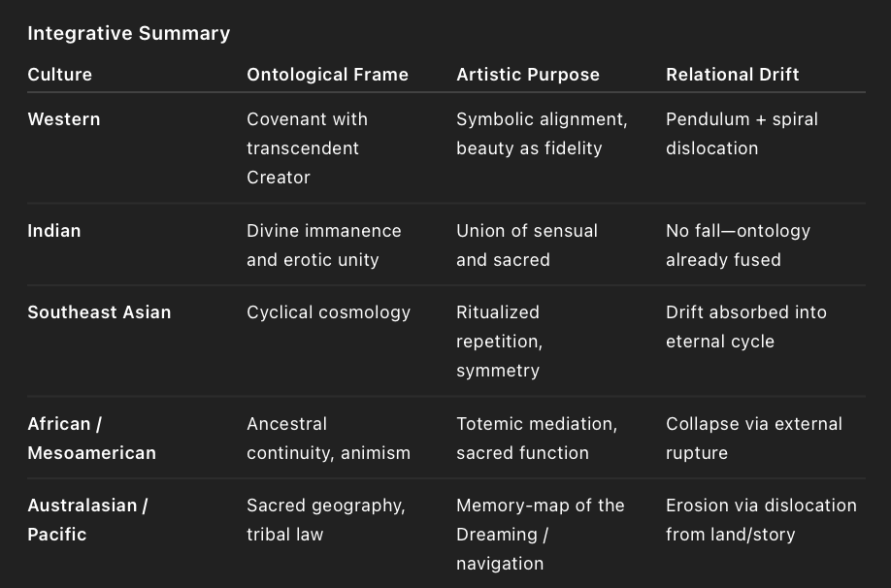Click the Indian row label
The image size is (891, 588).
(54, 231)
